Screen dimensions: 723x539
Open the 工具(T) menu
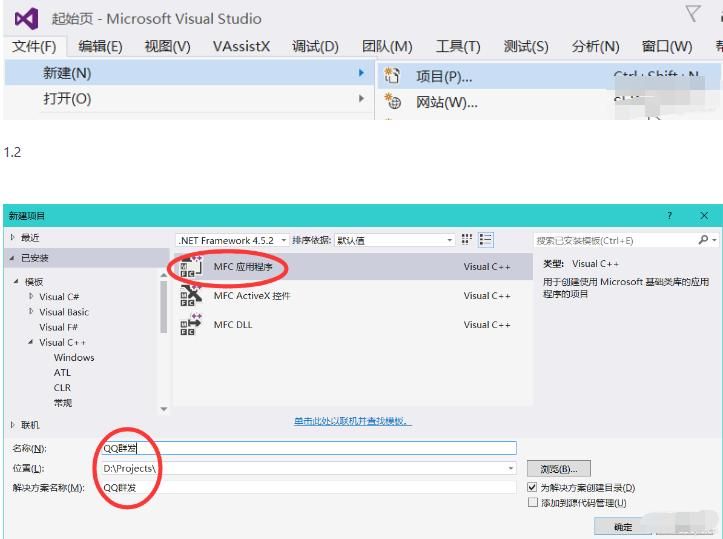coord(458,47)
